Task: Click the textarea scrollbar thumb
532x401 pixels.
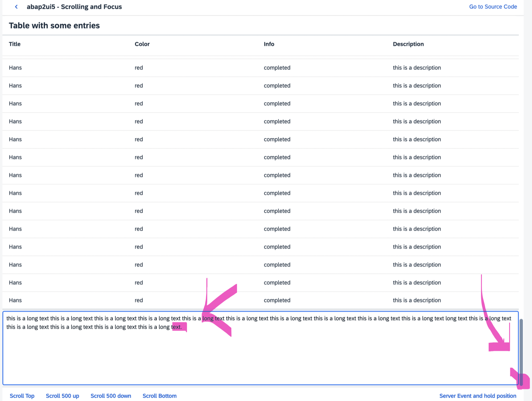Action: pos(521,347)
